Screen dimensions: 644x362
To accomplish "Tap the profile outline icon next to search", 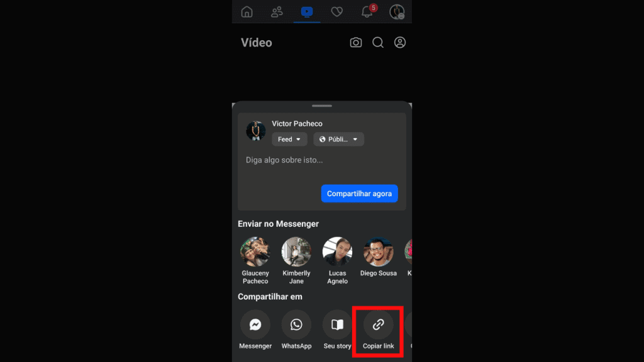I will [x=400, y=43].
